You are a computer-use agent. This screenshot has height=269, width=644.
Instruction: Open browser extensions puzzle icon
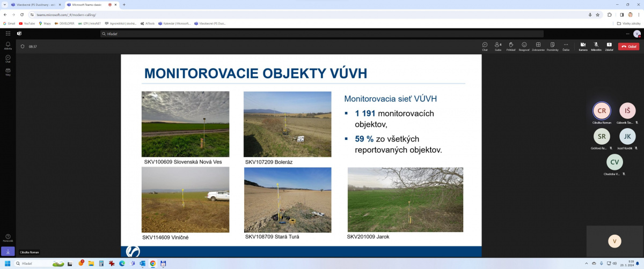(610, 15)
